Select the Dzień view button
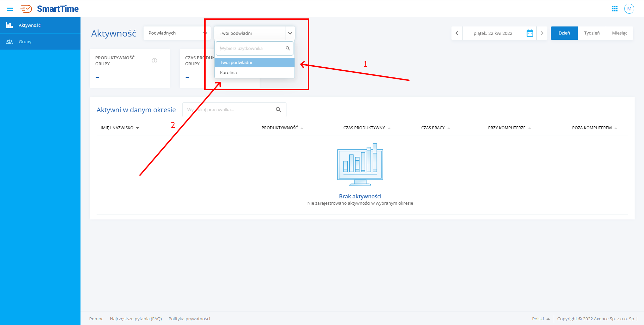 (x=564, y=33)
